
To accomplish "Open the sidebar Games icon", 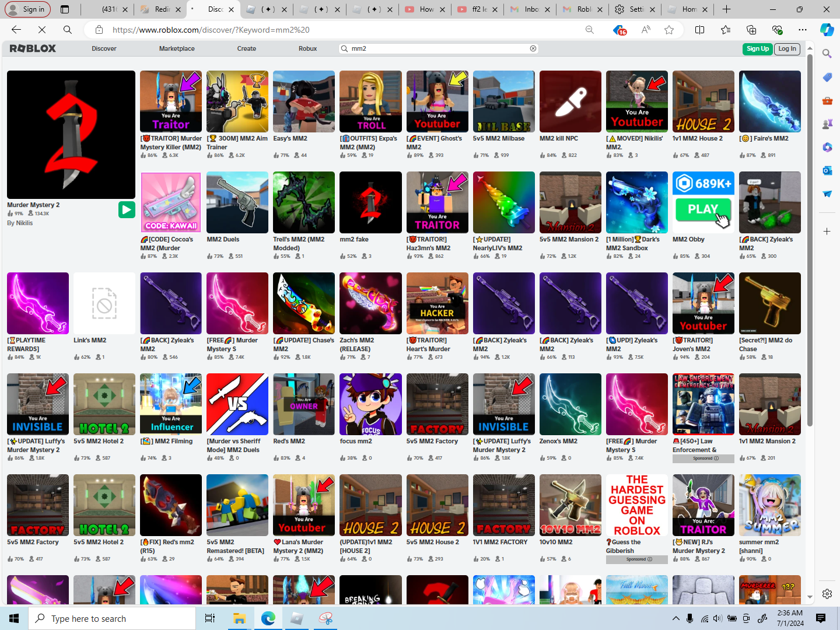I will pos(827,124).
